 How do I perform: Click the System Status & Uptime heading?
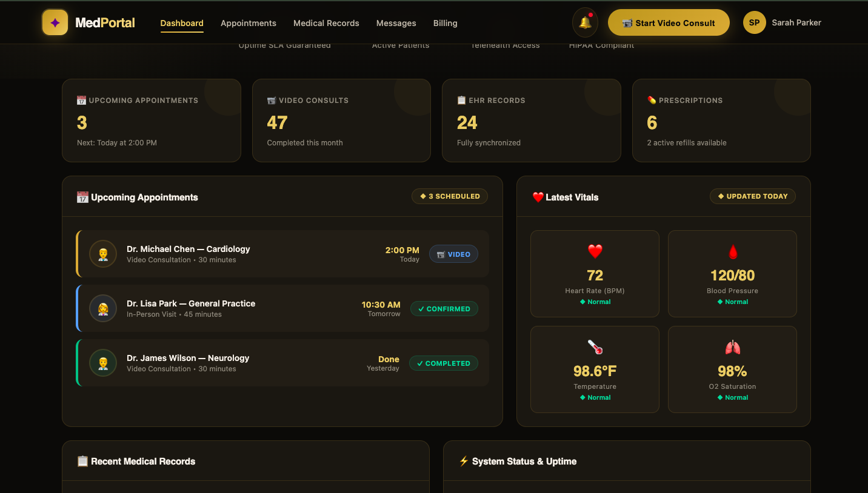pos(524,461)
